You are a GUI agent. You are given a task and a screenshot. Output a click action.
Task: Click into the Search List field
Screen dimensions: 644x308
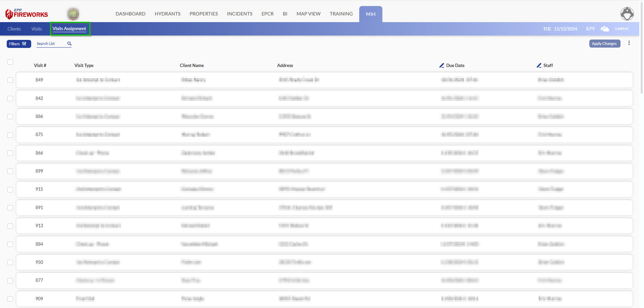[51, 44]
